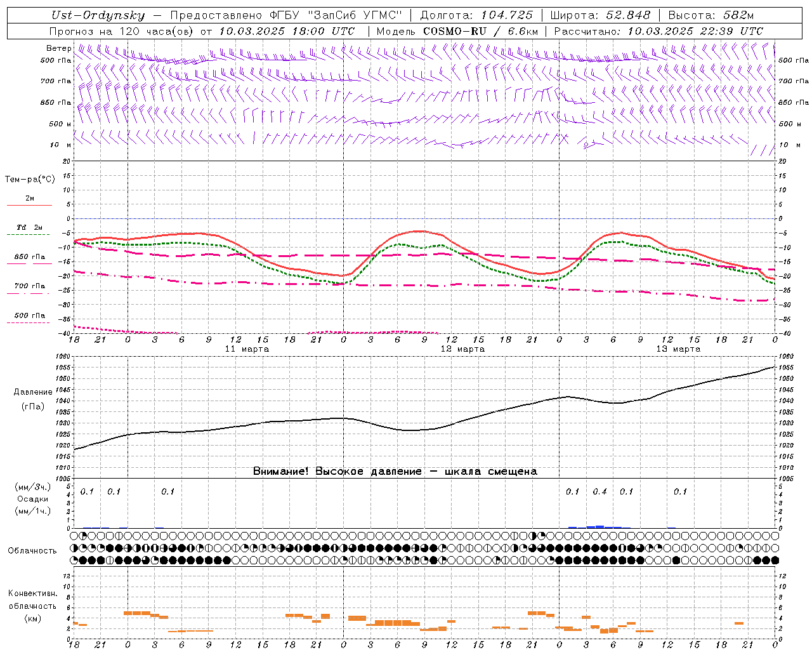Click the '(км)' convective cloud unit label

33,618
